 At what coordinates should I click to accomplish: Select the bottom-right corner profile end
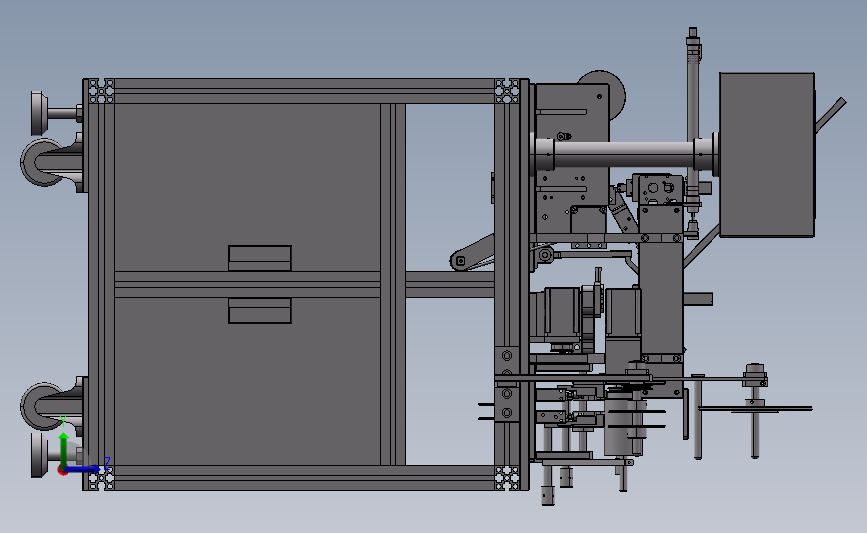click(507, 478)
